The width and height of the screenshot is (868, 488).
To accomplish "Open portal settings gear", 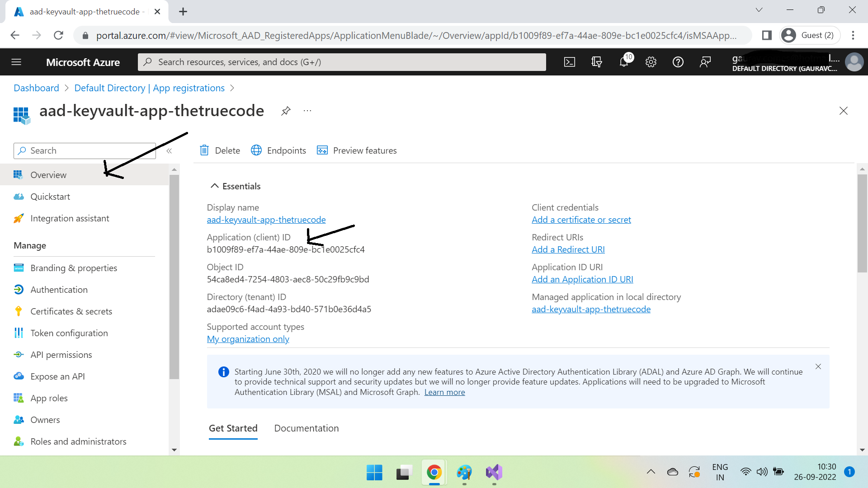I will [651, 62].
